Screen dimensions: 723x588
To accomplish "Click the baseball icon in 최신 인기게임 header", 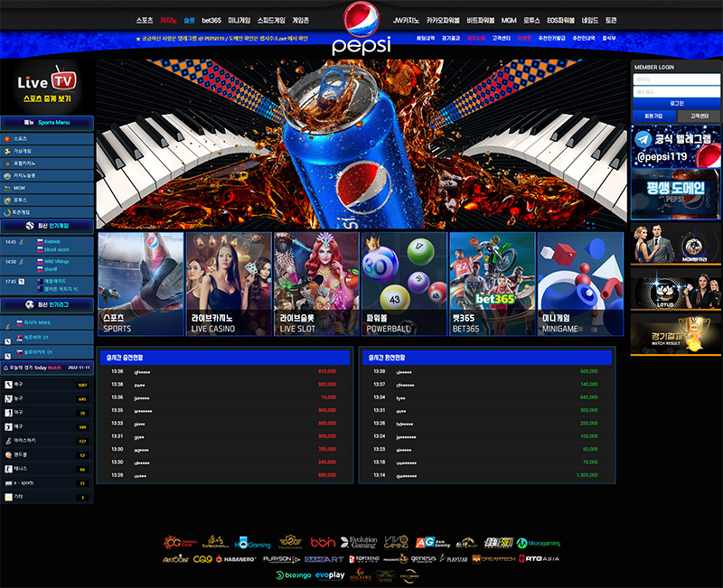I will pos(30,226).
